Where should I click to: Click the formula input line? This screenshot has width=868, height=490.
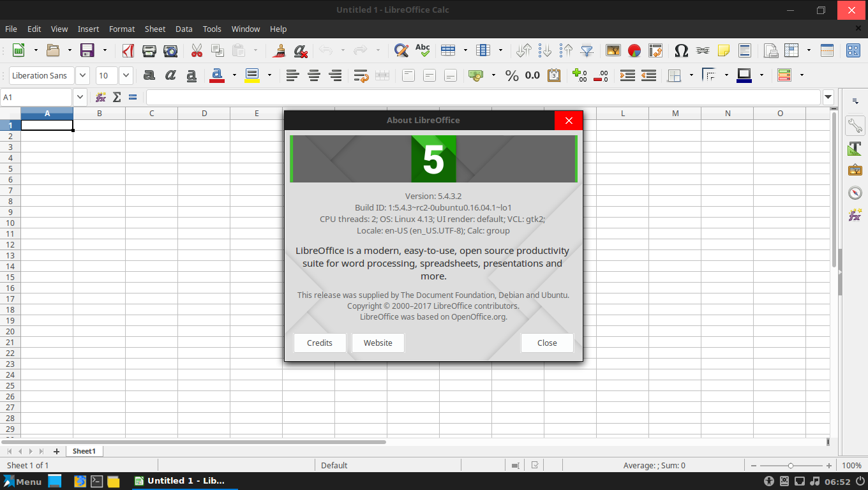483,97
